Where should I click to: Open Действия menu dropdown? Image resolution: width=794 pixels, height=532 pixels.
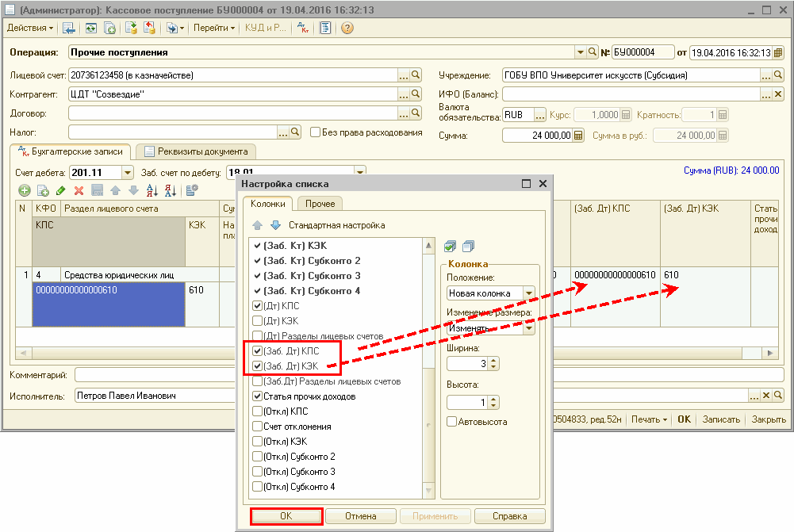point(30,28)
